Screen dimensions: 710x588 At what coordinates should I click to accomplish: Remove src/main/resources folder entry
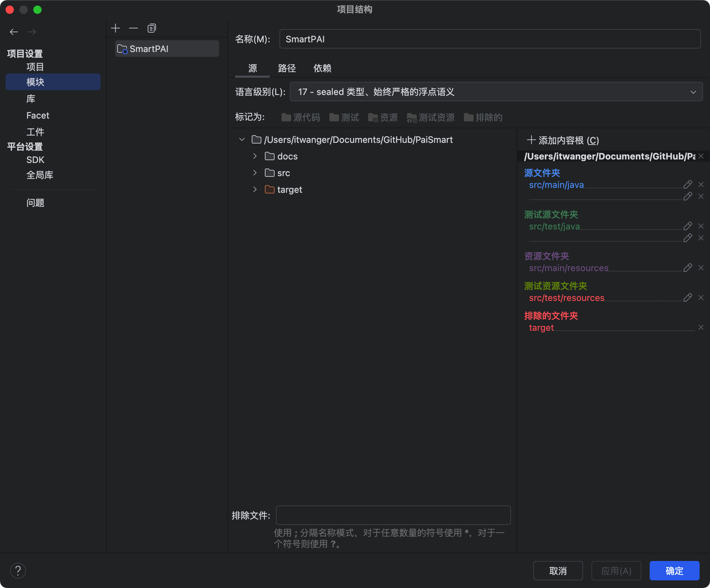[x=701, y=268]
